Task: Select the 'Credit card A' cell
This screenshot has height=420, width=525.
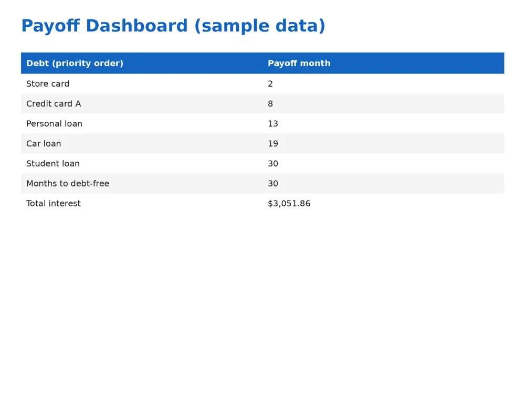Action: click(142, 103)
